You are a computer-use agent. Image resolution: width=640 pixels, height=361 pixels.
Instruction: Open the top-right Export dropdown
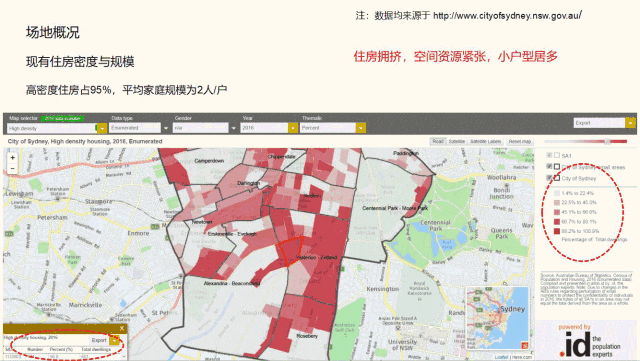(x=631, y=123)
